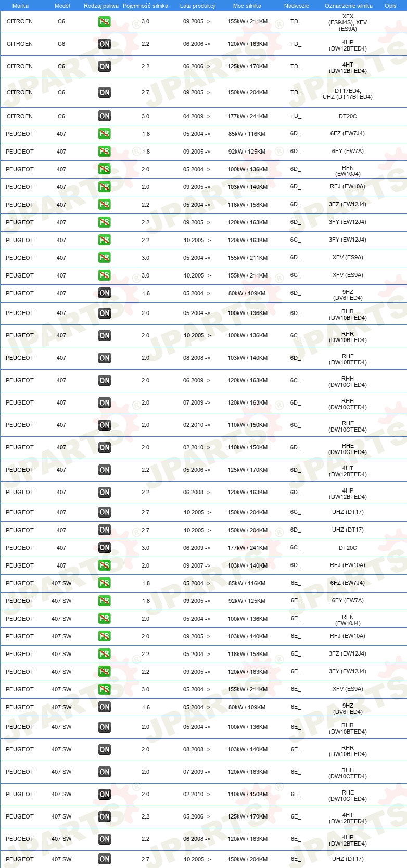
Task: Click the ON diesel icon in Peugeot 407 6D_ 4HT row
Action: 105,470
